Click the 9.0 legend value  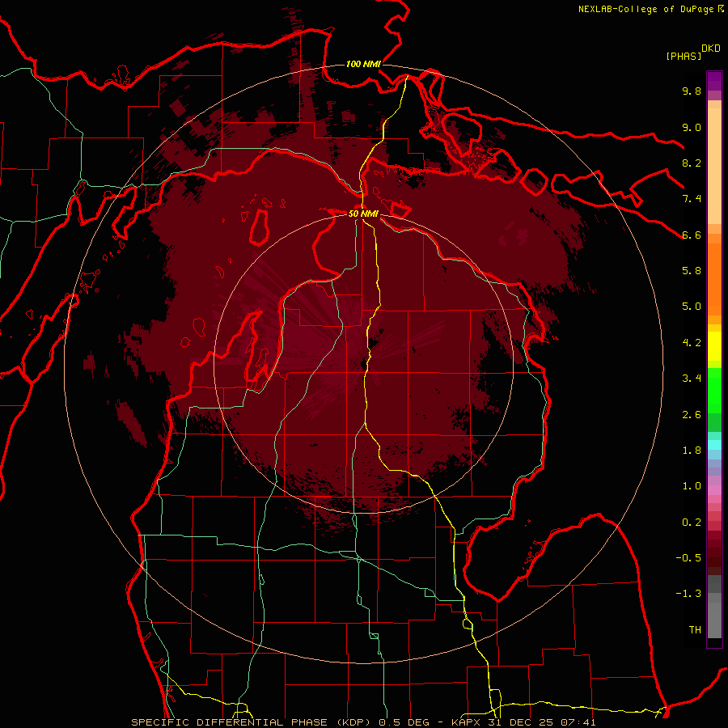(692, 127)
